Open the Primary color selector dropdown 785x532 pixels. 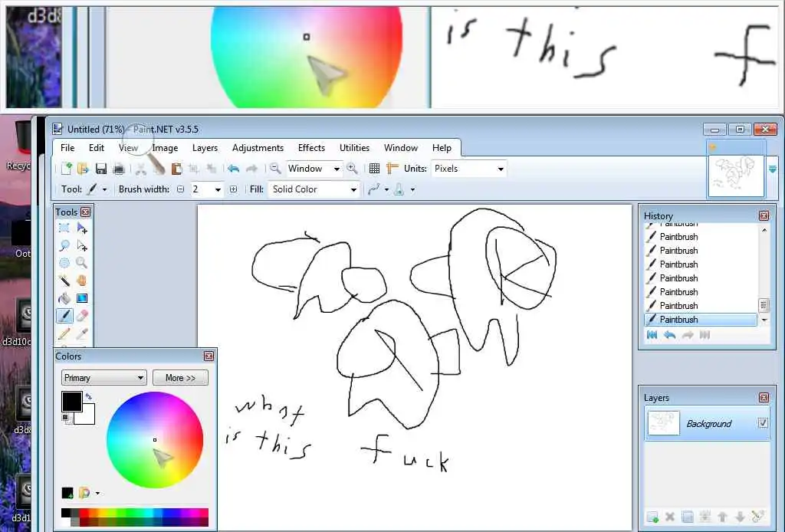click(104, 378)
